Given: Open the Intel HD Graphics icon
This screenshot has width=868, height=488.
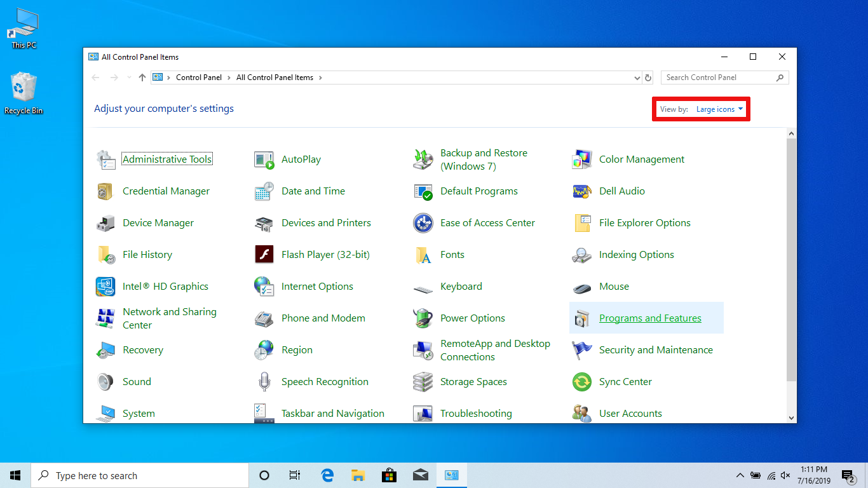Looking at the screenshot, I should [x=105, y=287].
